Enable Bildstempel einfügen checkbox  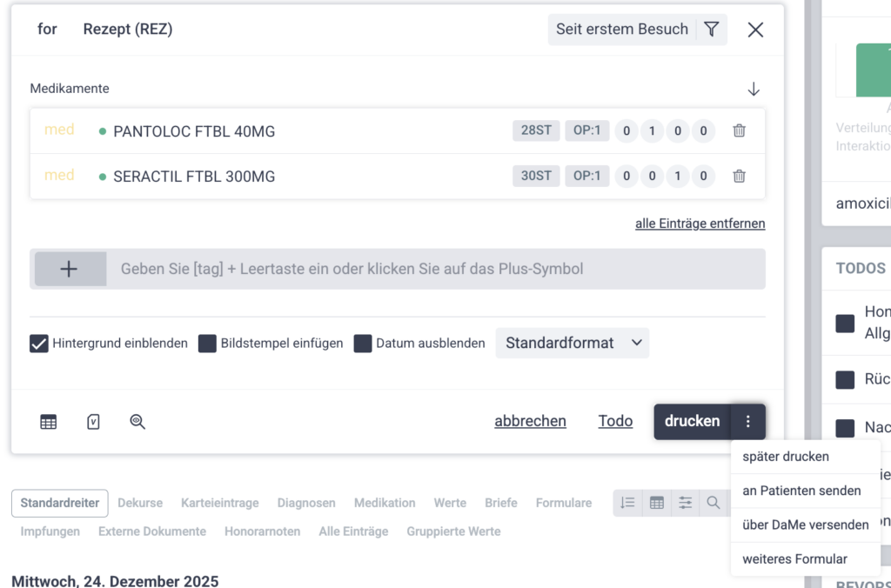click(207, 344)
